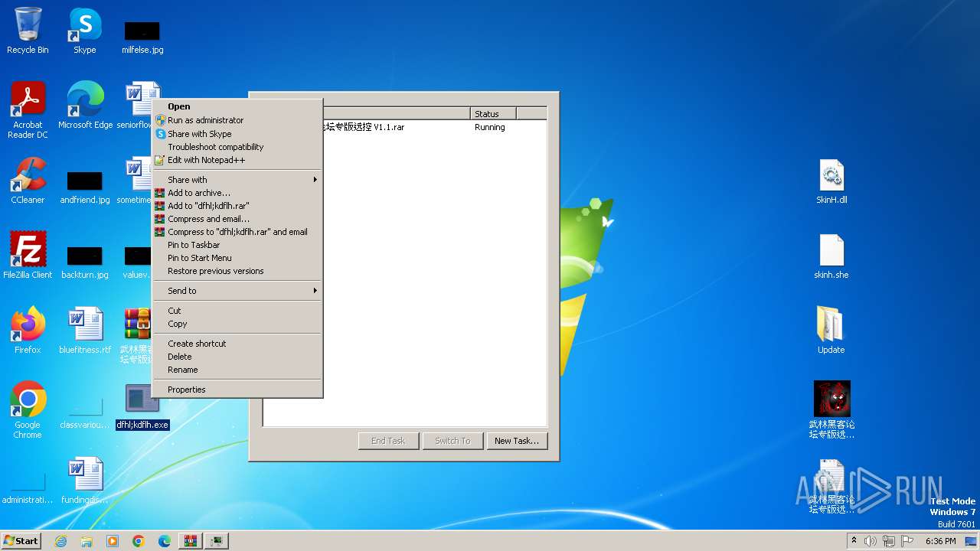This screenshot has width=980, height=551.
Task: Expand the Share with submenu
Action: pyautogui.click(x=237, y=180)
